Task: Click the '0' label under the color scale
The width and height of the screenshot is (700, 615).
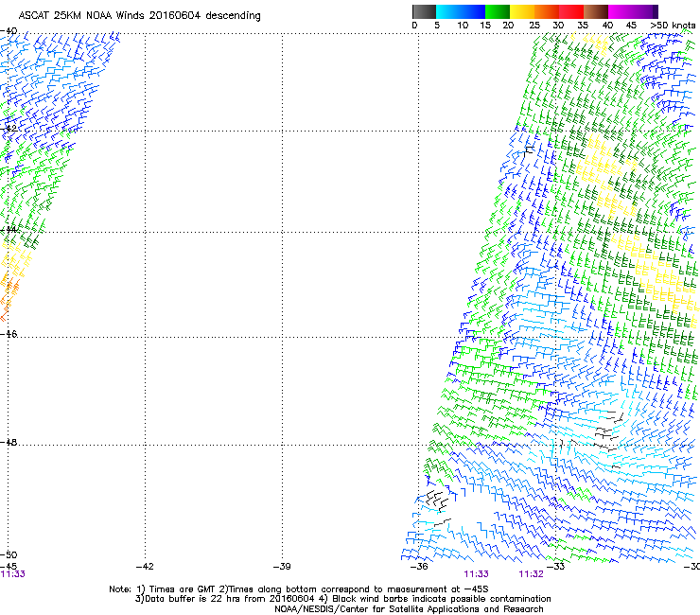Action: [x=414, y=26]
